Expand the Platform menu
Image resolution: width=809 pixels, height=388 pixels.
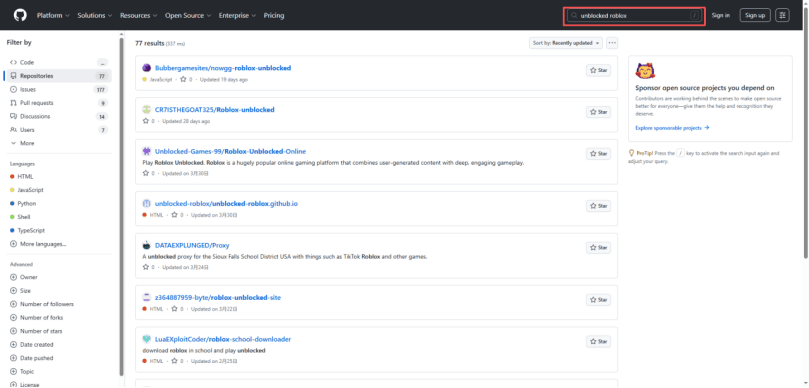pyautogui.click(x=53, y=15)
